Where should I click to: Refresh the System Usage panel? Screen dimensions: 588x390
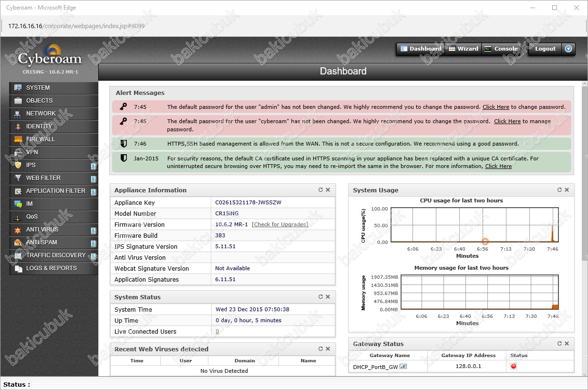coord(559,190)
